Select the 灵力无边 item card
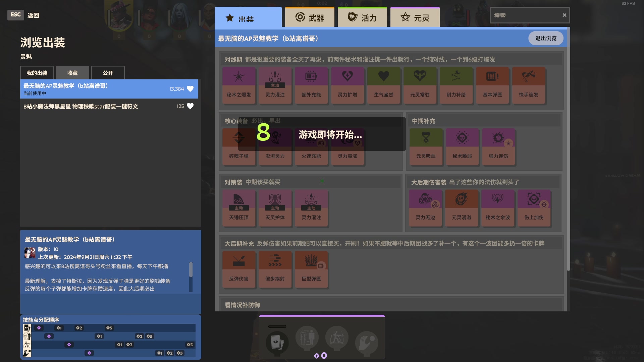The width and height of the screenshot is (644, 362). click(x=425, y=208)
